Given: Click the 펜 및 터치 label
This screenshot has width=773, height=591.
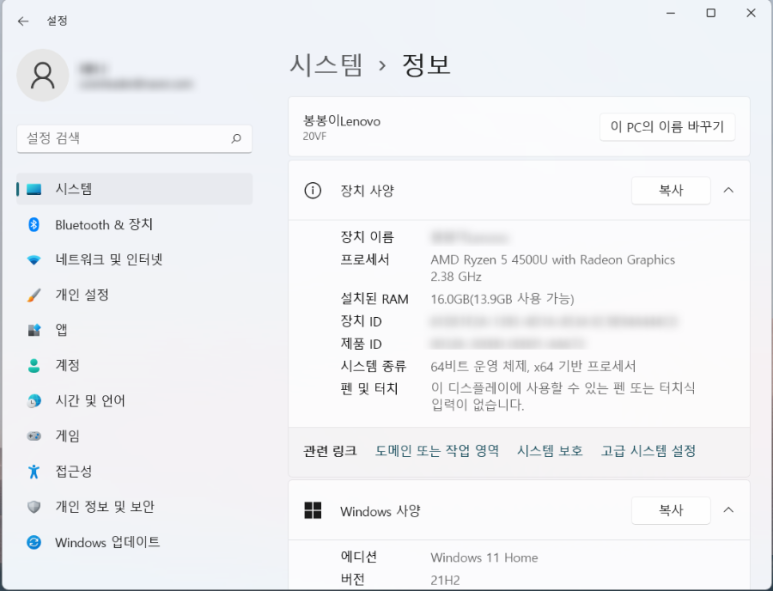Looking at the screenshot, I should click(x=369, y=389).
